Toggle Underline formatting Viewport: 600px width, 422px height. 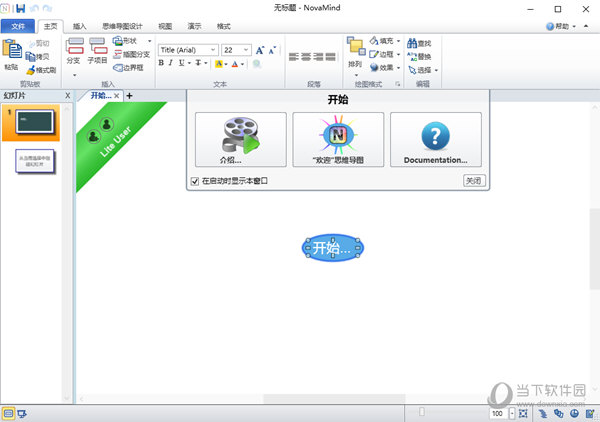(x=181, y=63)
